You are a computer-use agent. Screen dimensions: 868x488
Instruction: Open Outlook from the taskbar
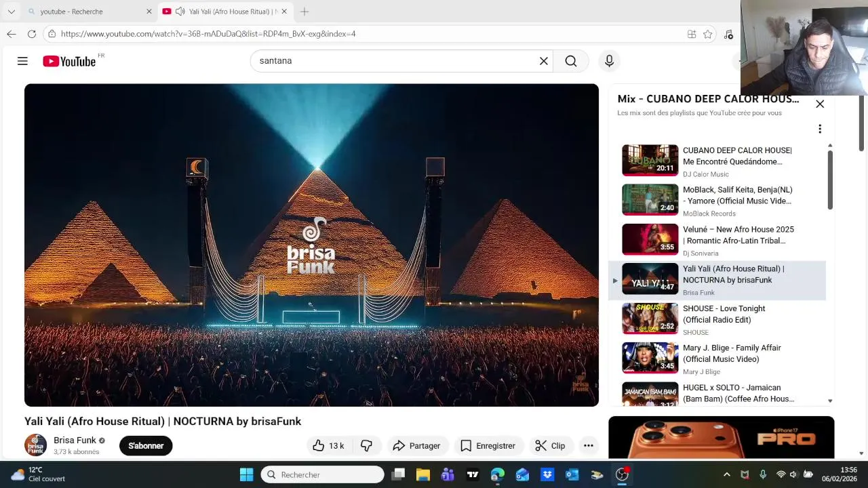[572, 474]
